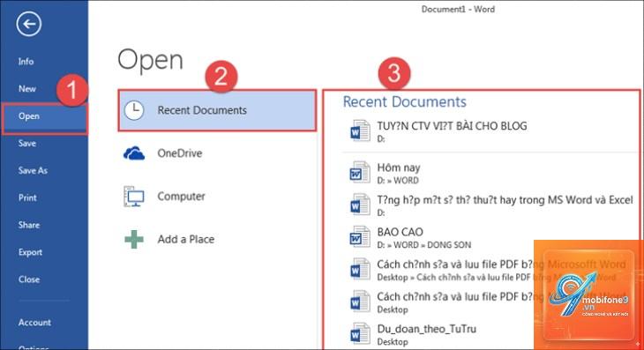Image resolution: width=644 pixels, height=350 pixels.
Task: Click the Word icon beside BAO CAO
Action: [360, 237]
